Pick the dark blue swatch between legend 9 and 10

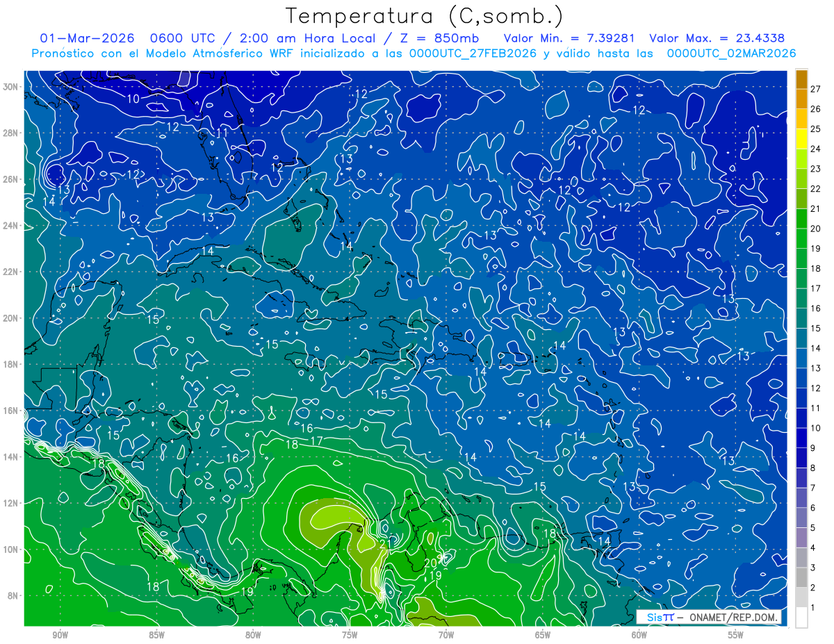point(801,438)
